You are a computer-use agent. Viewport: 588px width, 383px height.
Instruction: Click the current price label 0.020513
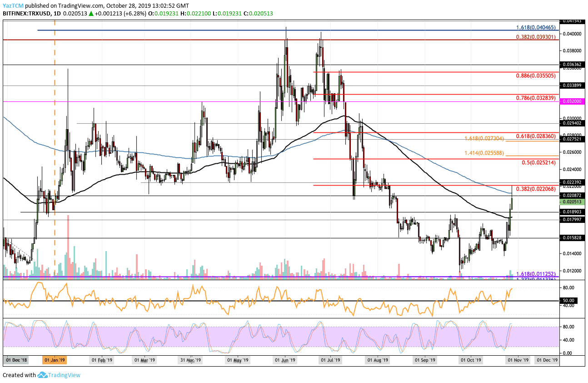pos(572,201)
